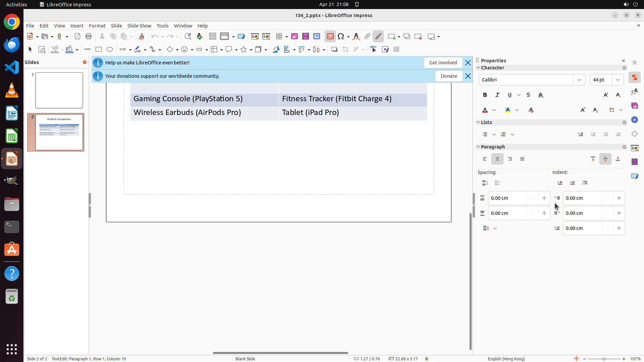The height and width of the screenshot is (362, 644).
Task: Toggle Bold formatting in Character panel
Action: [x=485, y=95]
